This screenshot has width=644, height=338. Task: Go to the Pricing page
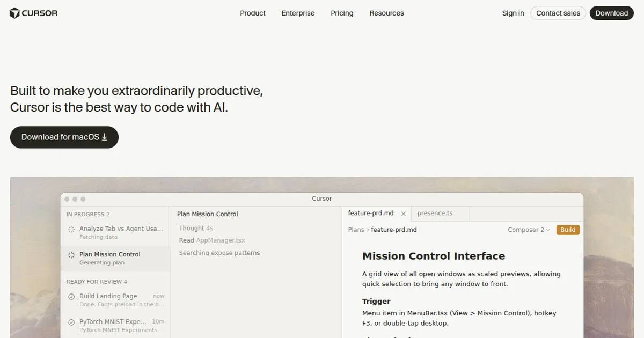tap(342, 13)
